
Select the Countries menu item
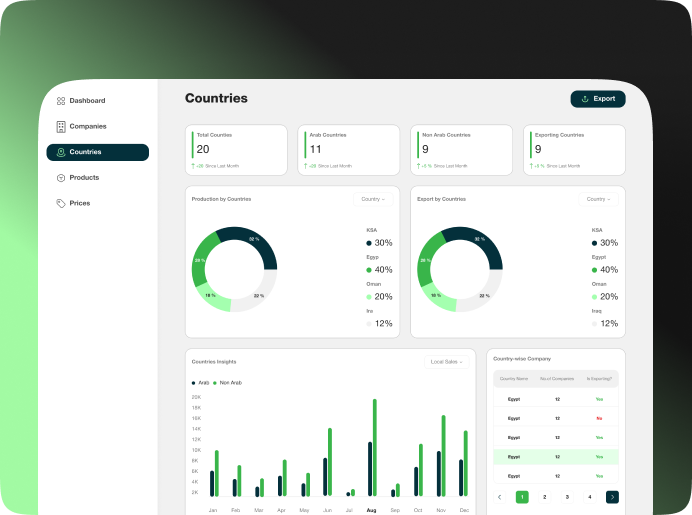point(98,152)
